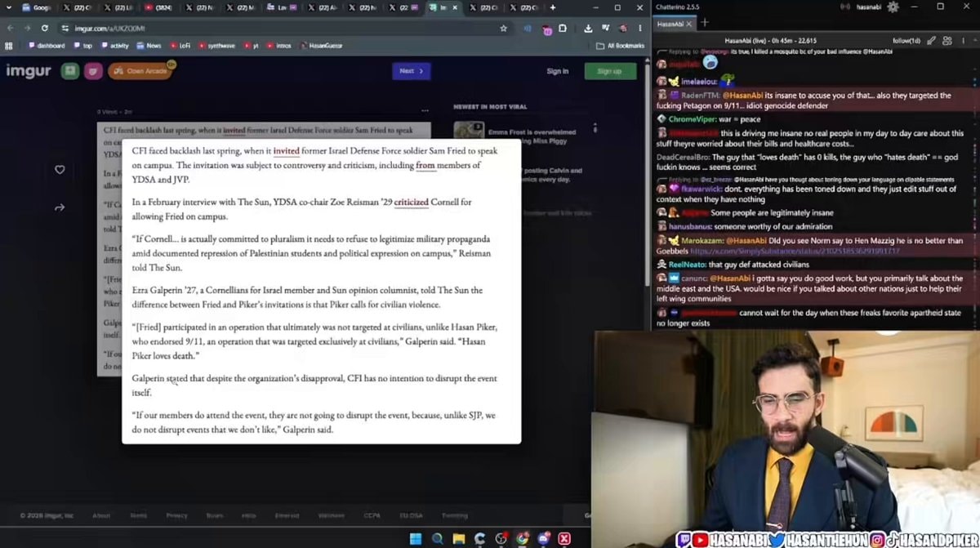This screenshot has width=980, height=548.
Task: Open the CCPA footer link
Action: click(372, 515)
